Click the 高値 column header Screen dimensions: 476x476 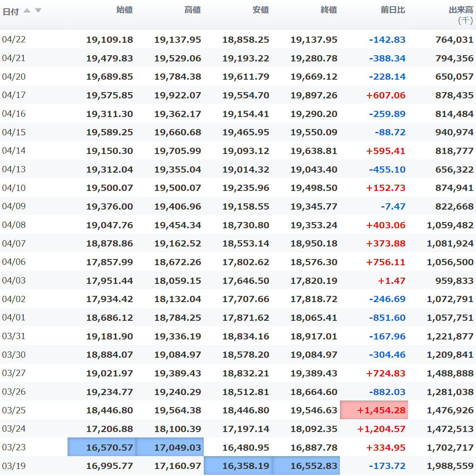[193, 10]
